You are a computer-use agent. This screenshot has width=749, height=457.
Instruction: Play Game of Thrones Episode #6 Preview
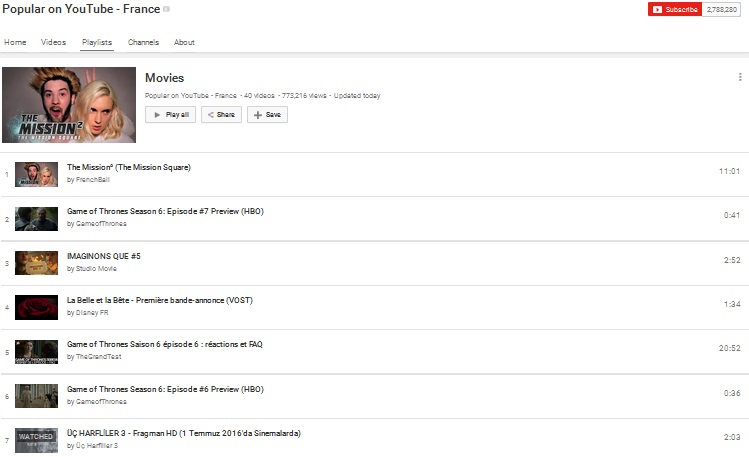tap(165, 389)
